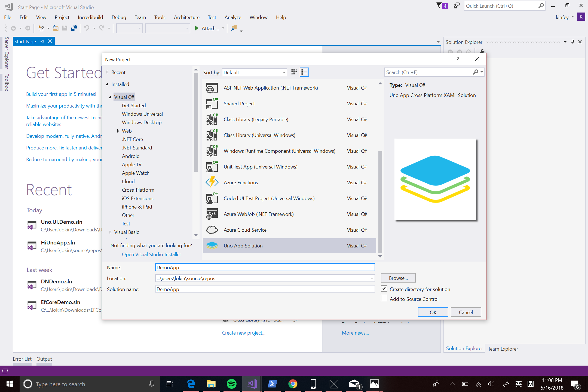Open the Sort by dropdown menu
Image resolution: width=588 pixels, height=392 pixels.
point(254,72)
